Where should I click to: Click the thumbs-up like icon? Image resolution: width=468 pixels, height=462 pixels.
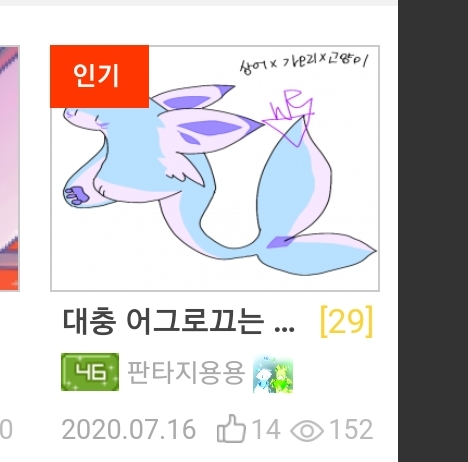231,429
